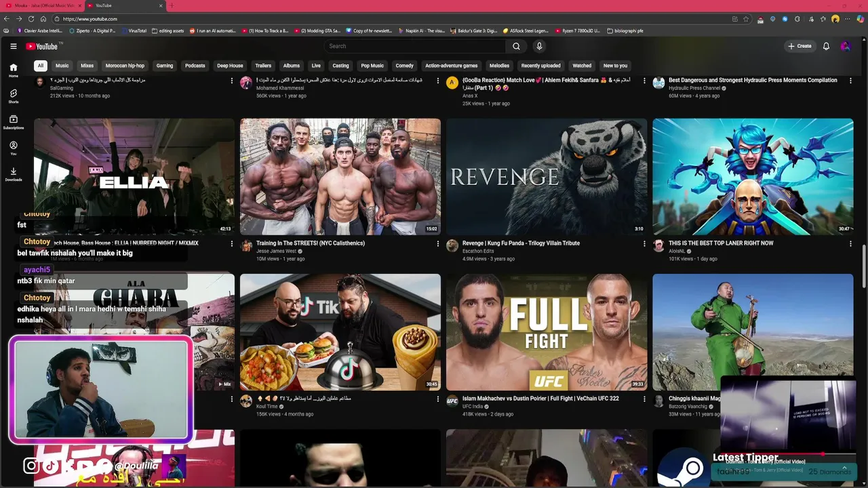Screen dimensions: 868x488
Task: Open Jesse James West channel avatar
Action: [246, 246]
